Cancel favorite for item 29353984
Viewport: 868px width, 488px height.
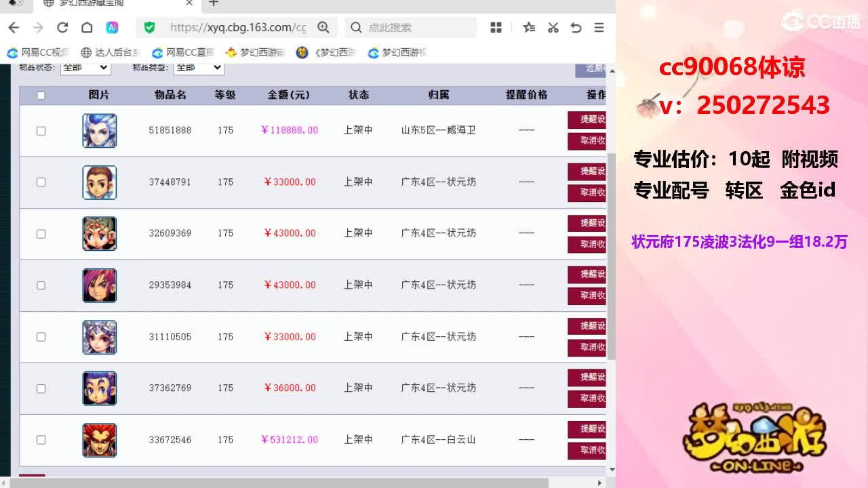pos(587,296)
